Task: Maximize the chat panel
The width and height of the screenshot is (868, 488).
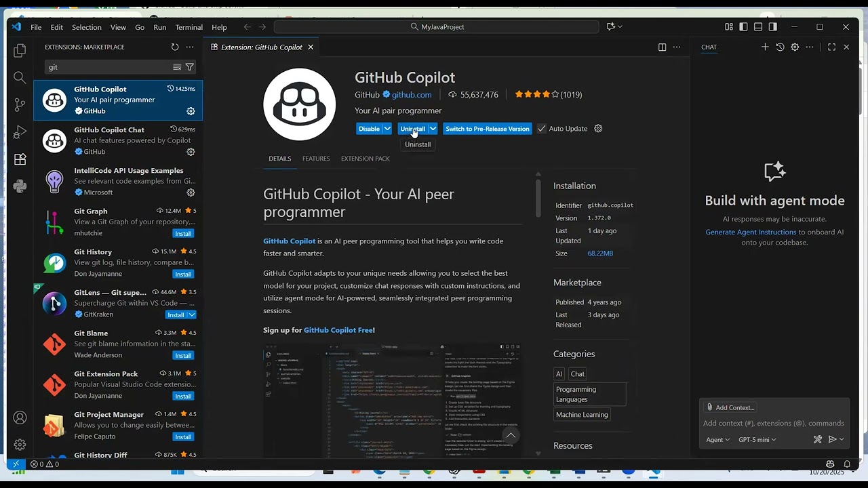Action: click(831, 47)
